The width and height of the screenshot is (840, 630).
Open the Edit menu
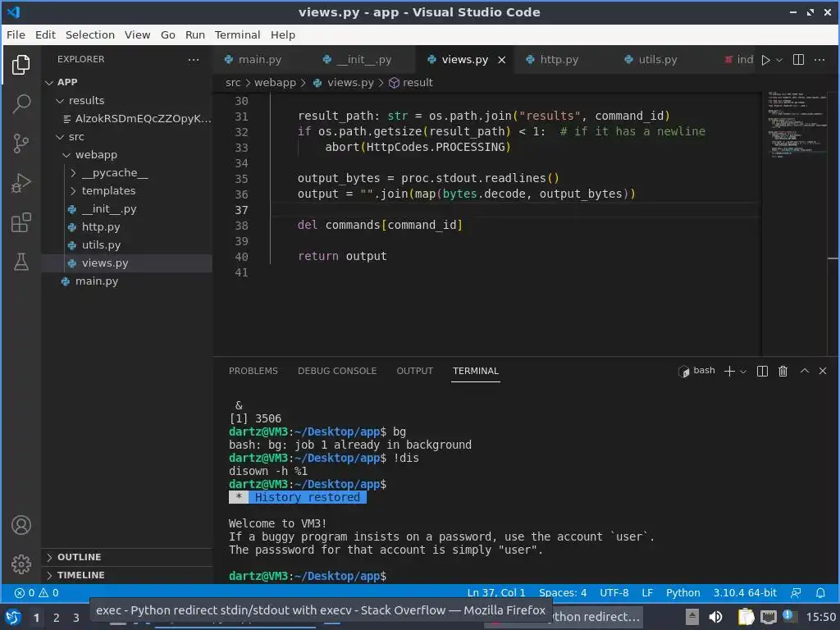pyautogui.click(x=45, y=34)
